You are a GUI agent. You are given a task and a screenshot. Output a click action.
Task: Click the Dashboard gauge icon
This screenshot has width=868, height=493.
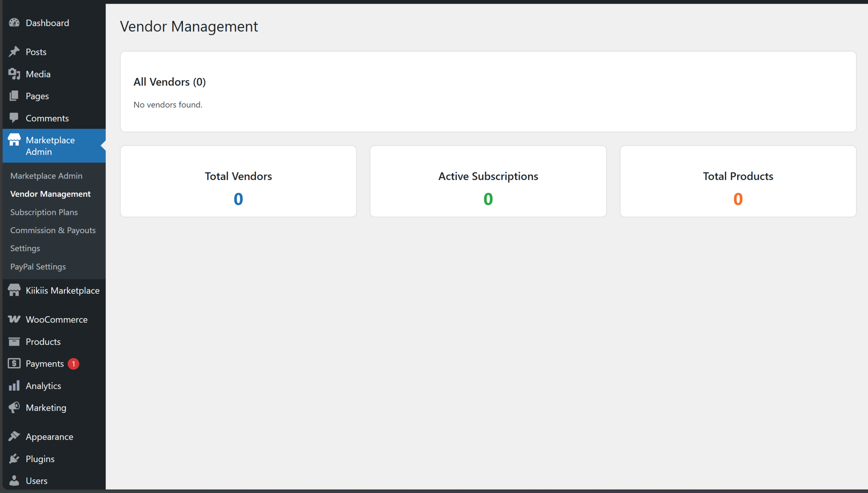coord(14,23)
